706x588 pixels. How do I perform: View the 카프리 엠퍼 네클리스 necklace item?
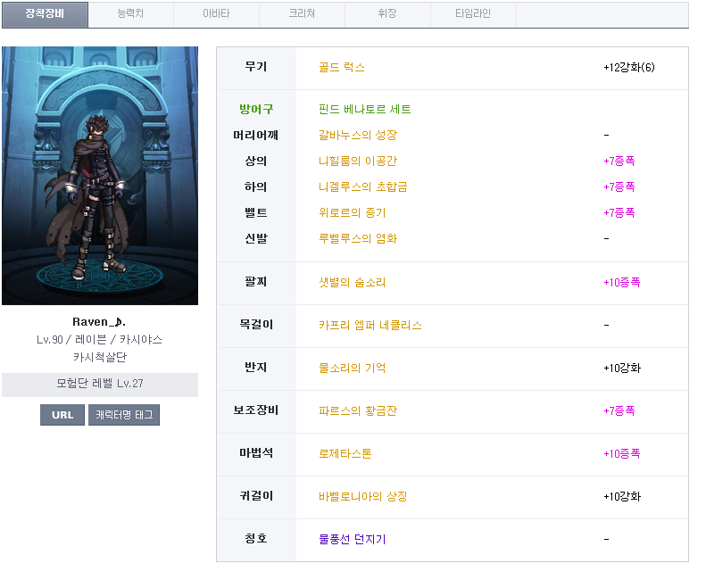tap(370, 326)
